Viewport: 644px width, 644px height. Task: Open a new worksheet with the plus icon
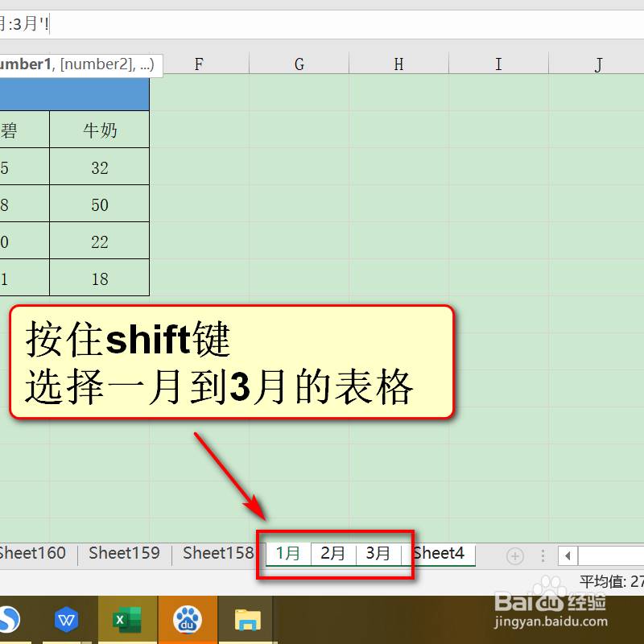click(514, 555)
